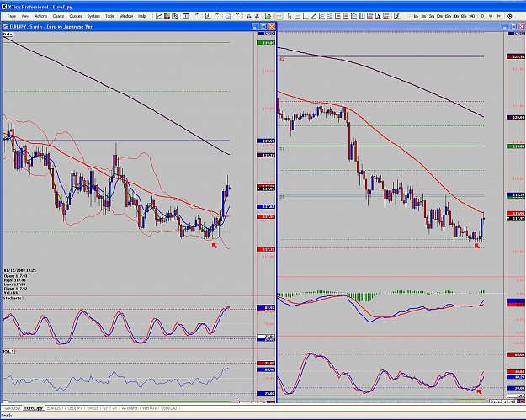Click the Data label on EURJPY chart
The image size is (526, 420).
pyautogui.click(x=8, y=35)
